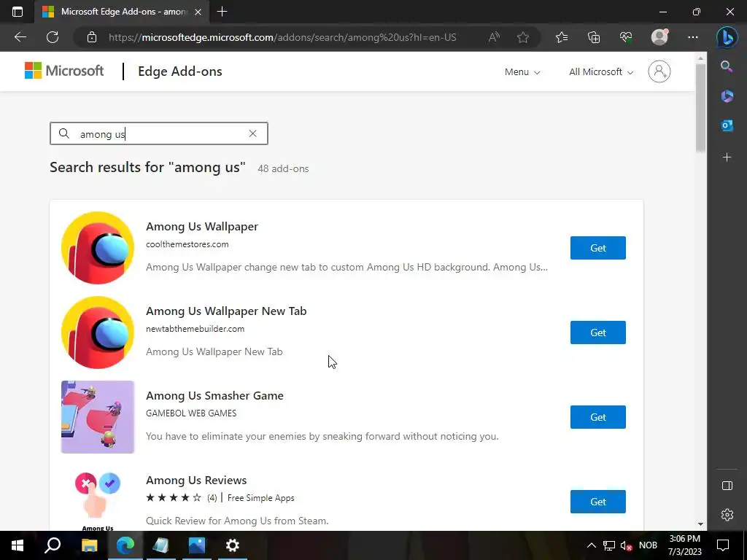Open Among Us Wallpaper add-on title

(202, 227)
